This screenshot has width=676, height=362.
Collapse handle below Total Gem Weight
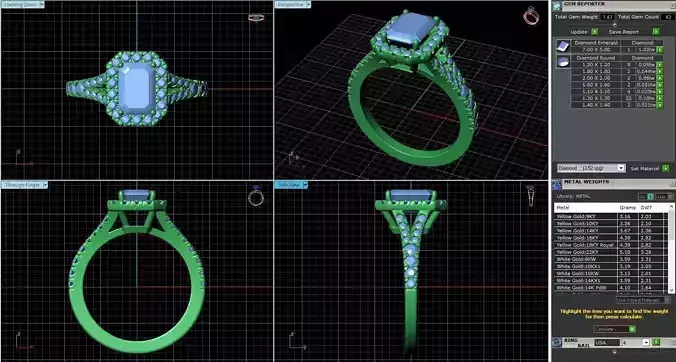pyautogui.click(x=615, y=25)
